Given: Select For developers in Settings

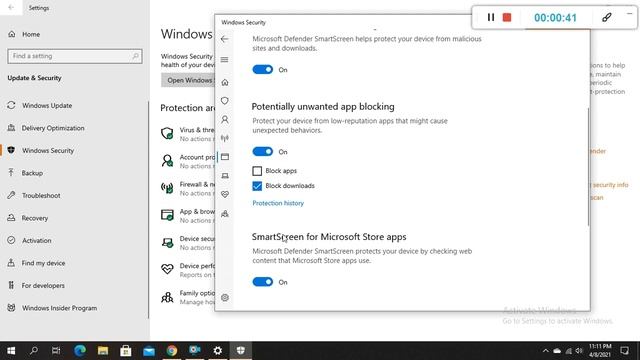Looking at the screenshot, I should (x=74, y=285).
